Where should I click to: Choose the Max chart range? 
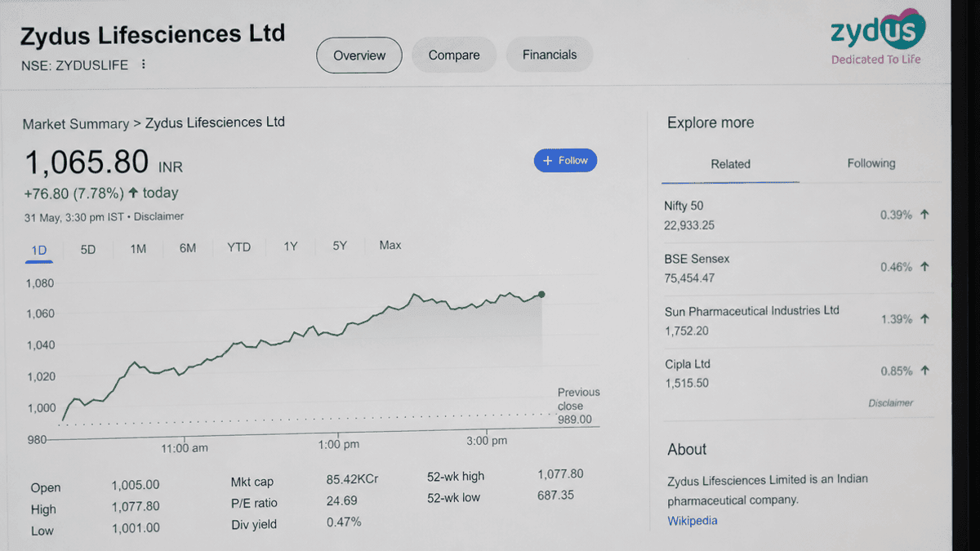390,245
